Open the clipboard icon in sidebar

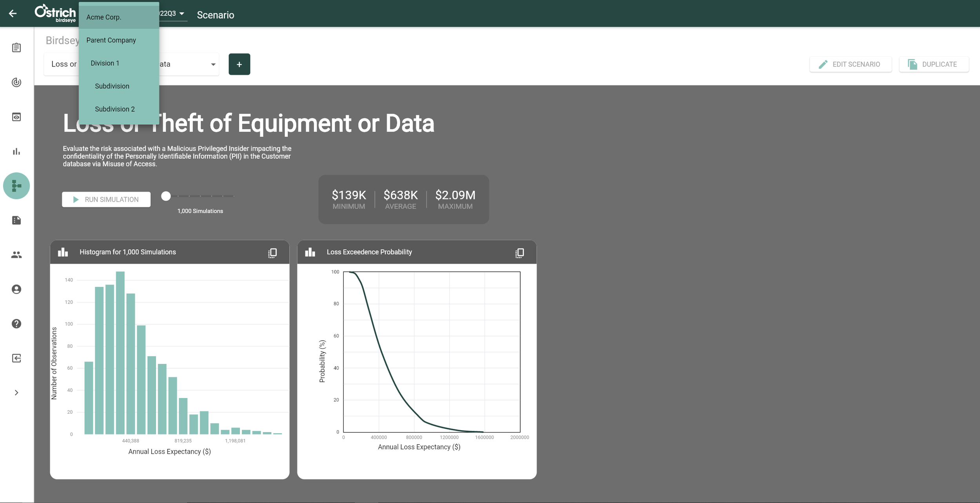tap(16, 48)
